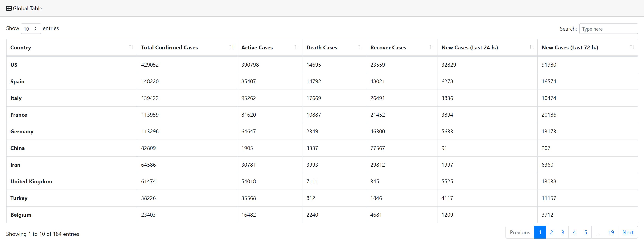This screenshot has width=644, height=244.
Task: Click the active page 1 button
Action: [540, 233]
